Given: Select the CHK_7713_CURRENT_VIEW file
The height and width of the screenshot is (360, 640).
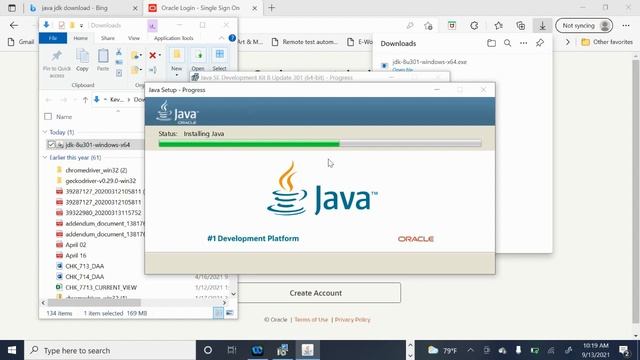Looking at the screenshot, I should pyautogui.click(x=101, y=287).
